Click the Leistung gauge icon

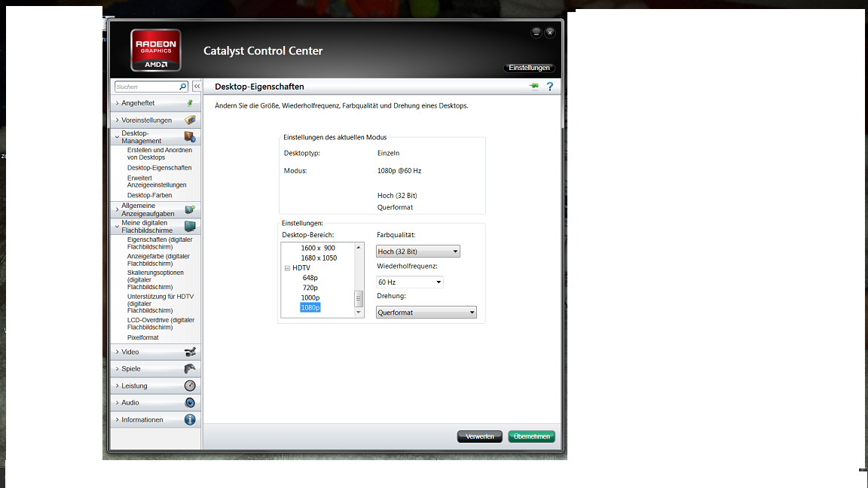pyautogui.click(x=190, y=386)
